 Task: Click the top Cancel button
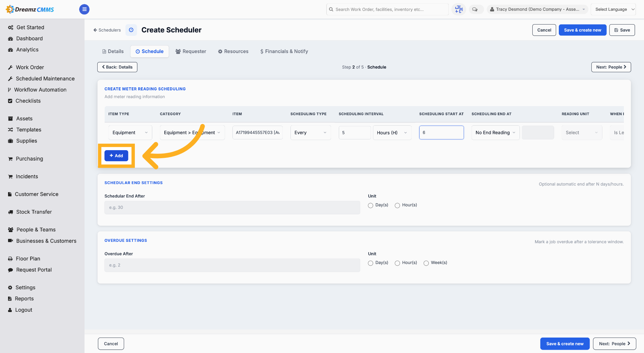544,30
